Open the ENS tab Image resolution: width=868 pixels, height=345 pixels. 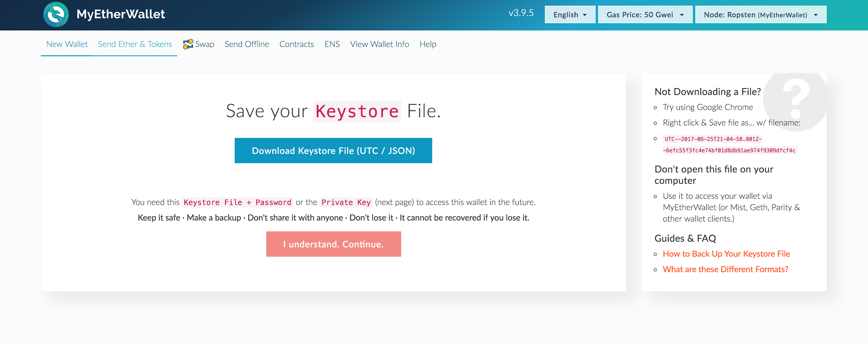332,44
